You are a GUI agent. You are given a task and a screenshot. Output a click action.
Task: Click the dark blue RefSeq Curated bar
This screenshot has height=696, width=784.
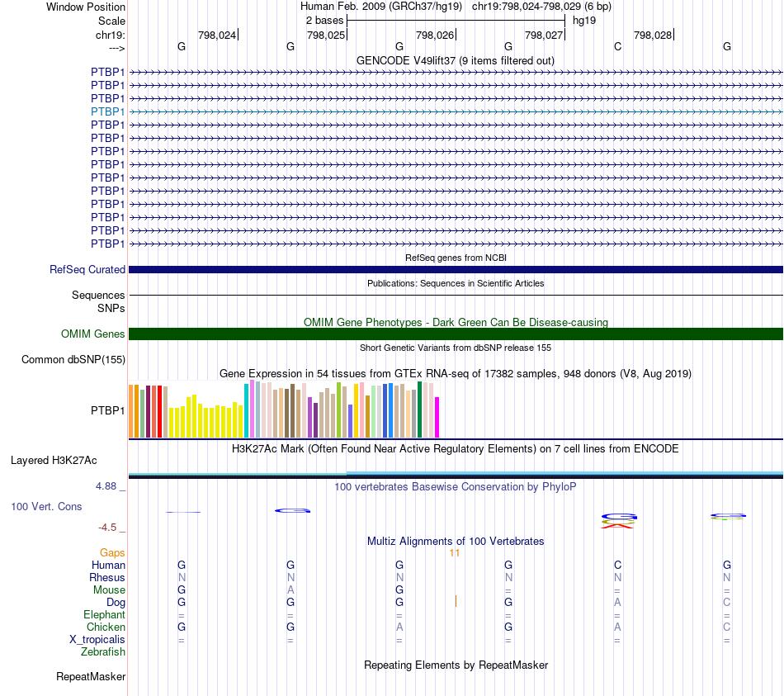coord(456,270)
